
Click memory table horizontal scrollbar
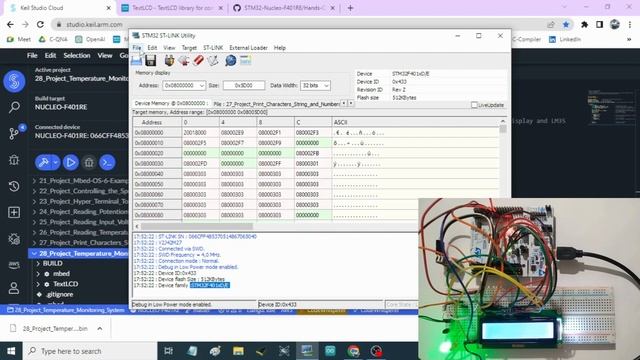(197, 226)
